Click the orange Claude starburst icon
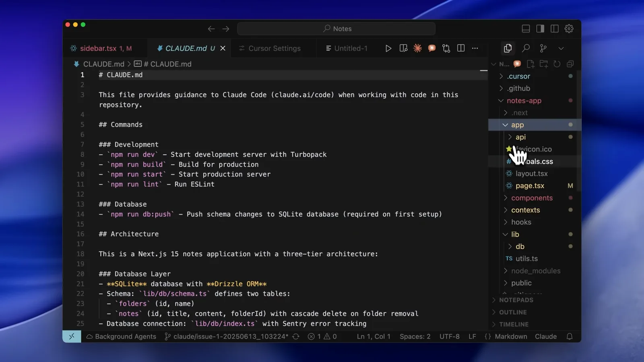Viewport: 644px width, 362px height. pos(417,48)
